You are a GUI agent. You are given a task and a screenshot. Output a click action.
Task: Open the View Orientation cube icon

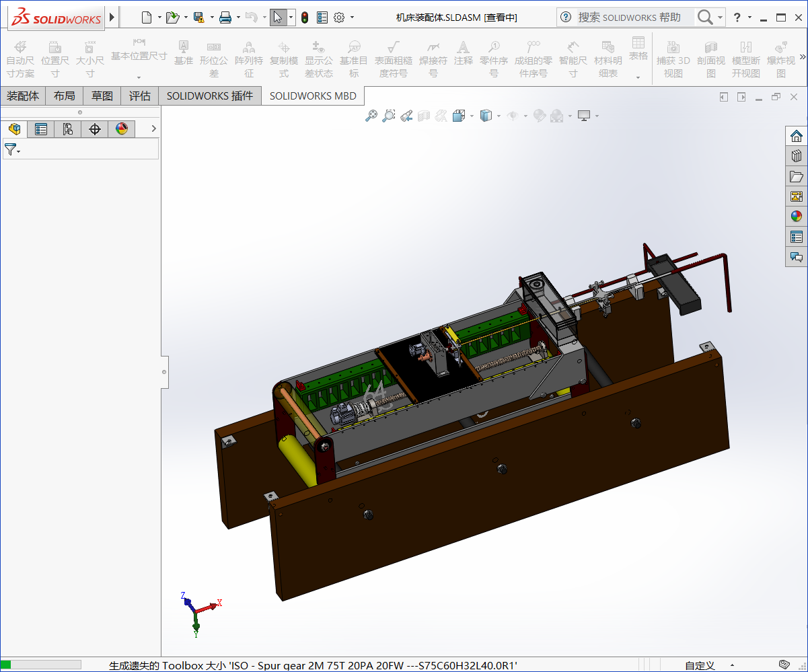tap(459, 116)
